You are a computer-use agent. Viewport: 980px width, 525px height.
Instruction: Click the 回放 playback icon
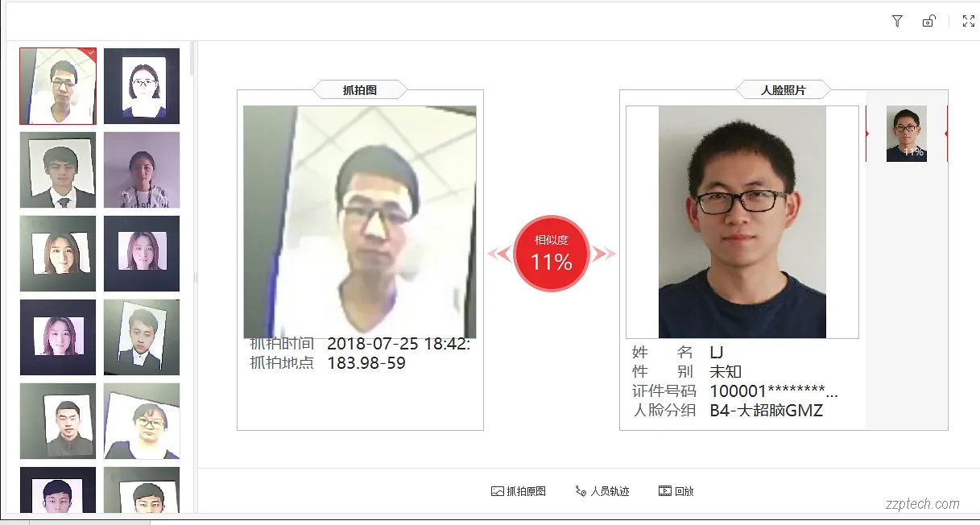tap(665, 491)
